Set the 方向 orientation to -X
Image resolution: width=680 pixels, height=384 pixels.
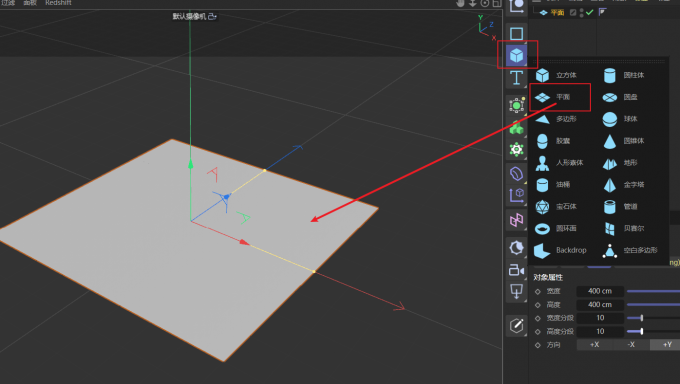click(631, 345)
